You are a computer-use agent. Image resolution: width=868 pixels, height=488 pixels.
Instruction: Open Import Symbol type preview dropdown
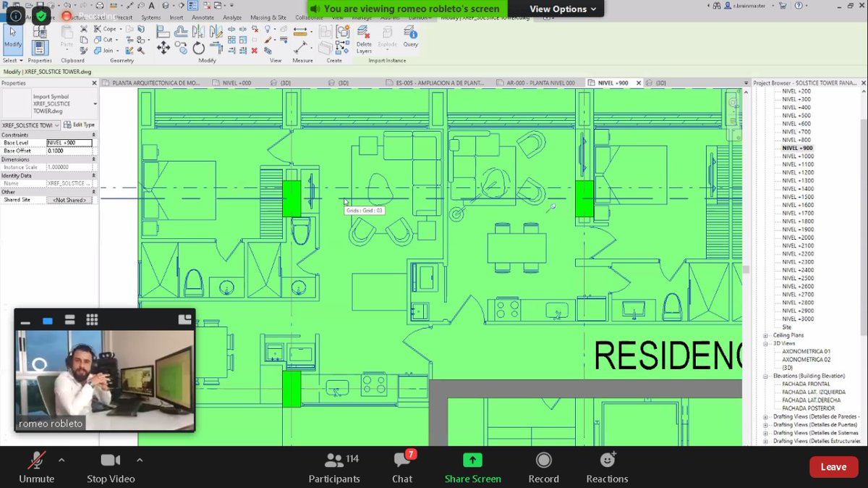(95, 104)
